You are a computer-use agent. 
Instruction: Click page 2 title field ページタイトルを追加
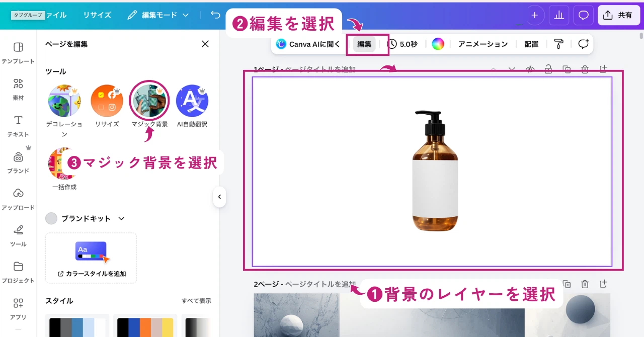320,284
